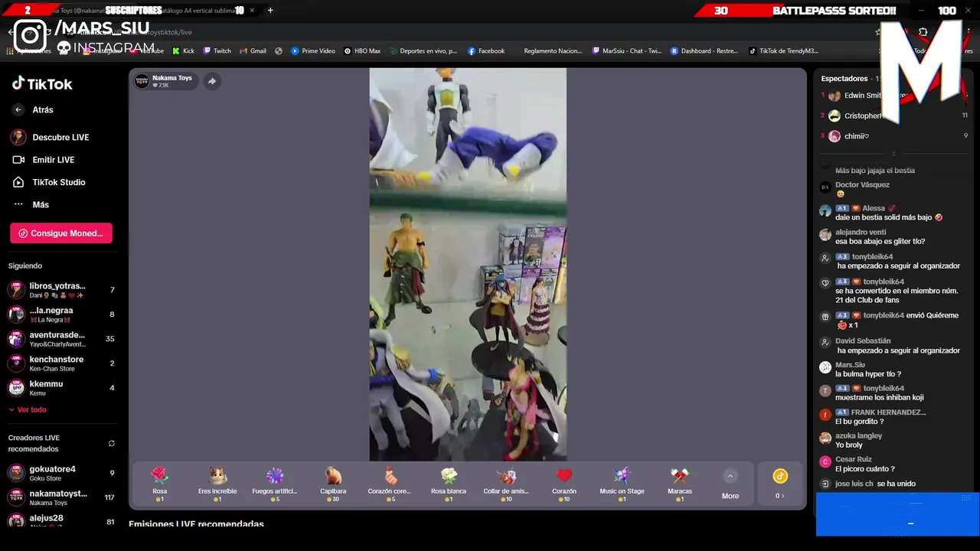Click Doctor Vásquez chat username
This screenshot has height=551, width=980.
(x=862, y=185)
